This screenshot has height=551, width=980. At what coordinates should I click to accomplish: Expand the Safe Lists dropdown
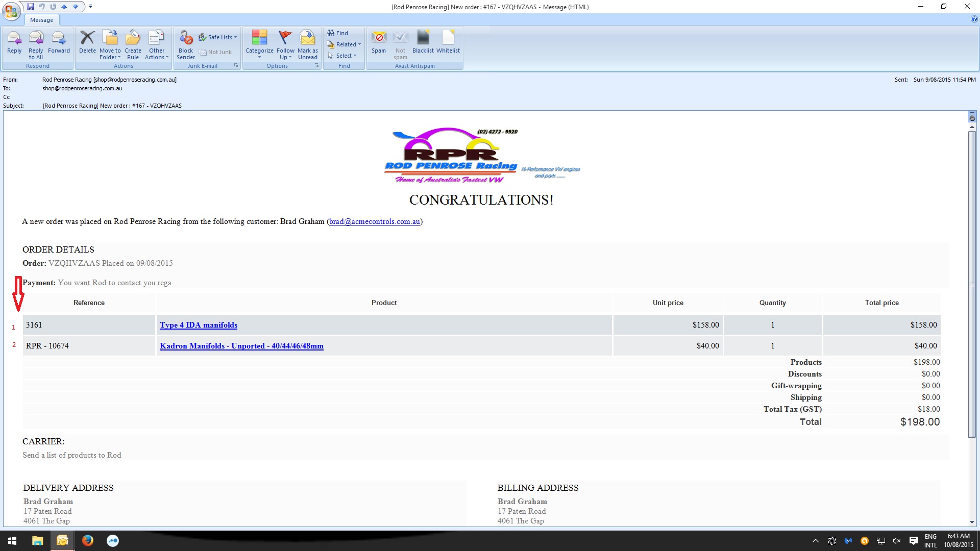point(219,37)
